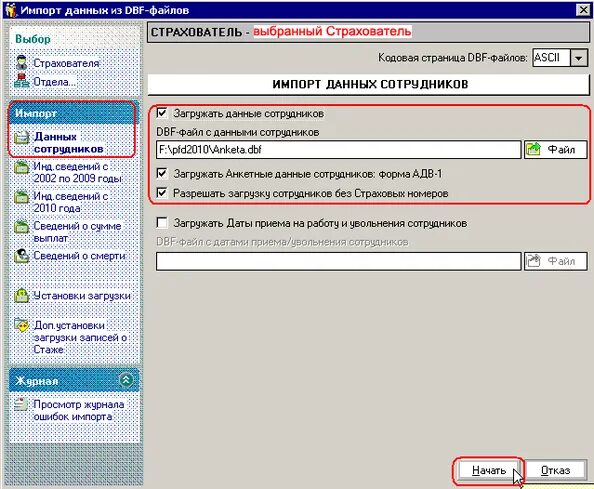594x489 pixels.
Task: Open Просмотр журнала ошибок импорта
Action: click(x=79, y=410)
